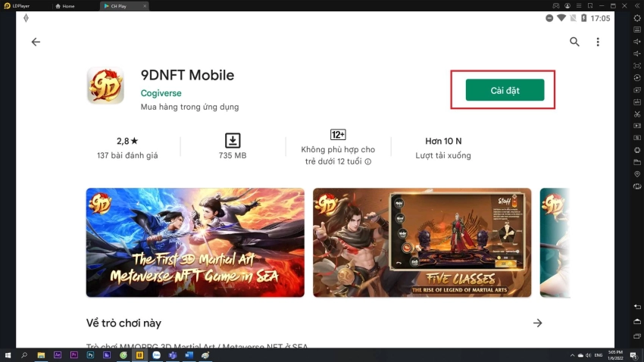The width and height of the screenshot is (644, 362).
Task: Click the do-not-disturb status icon
Action: point(549,18)
